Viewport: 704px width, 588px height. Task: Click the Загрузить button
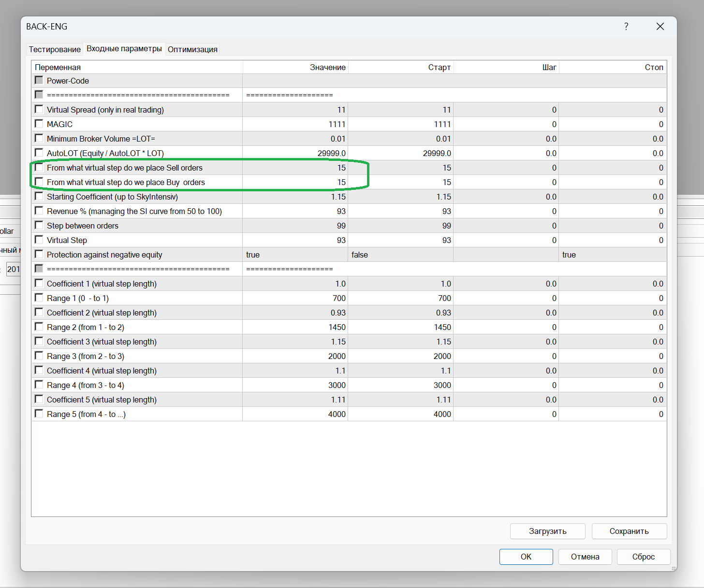[x=547, y=531]
